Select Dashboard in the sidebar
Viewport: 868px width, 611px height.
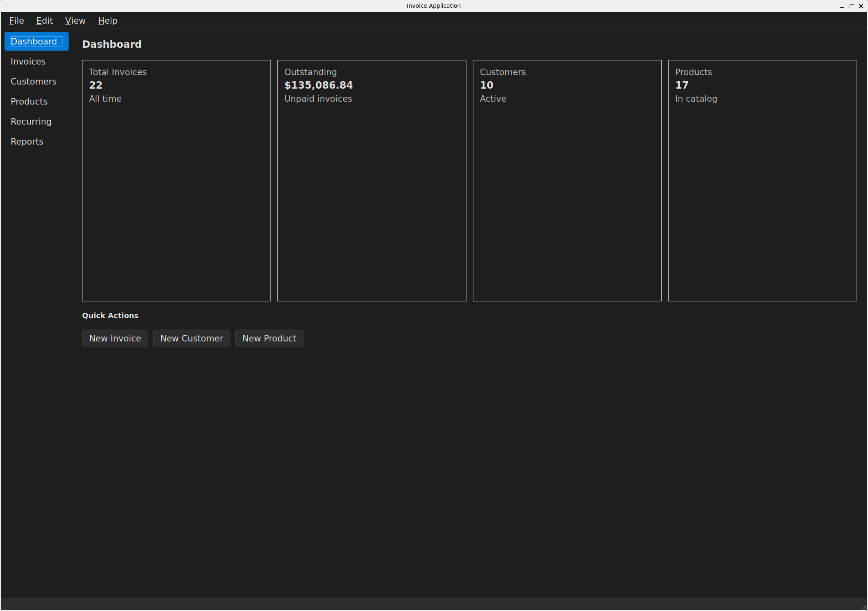point(36,41)
